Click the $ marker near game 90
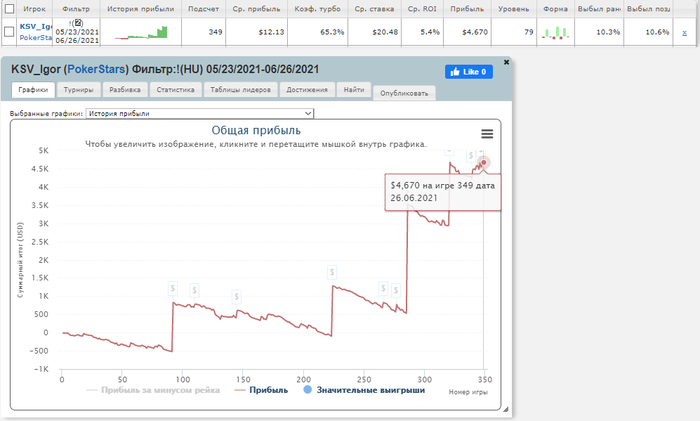Screen dimensions: 700x421 click(x=173, y=288)
